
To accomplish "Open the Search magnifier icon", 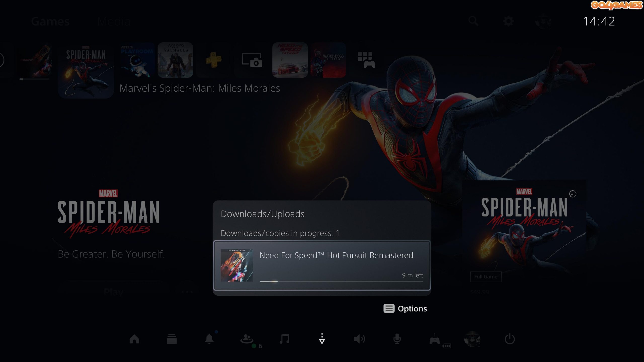I will (473, 21).
